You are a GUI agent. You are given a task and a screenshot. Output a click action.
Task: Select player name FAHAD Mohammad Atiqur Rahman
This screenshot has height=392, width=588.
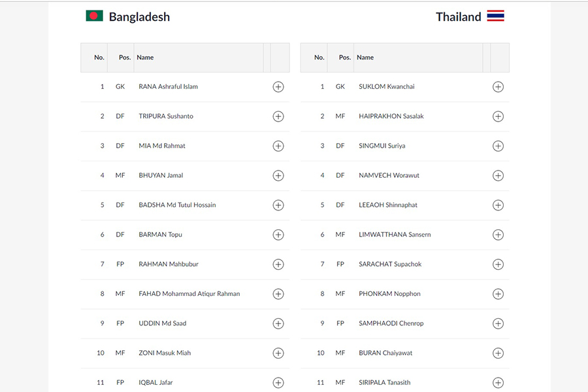coord(189,294)
